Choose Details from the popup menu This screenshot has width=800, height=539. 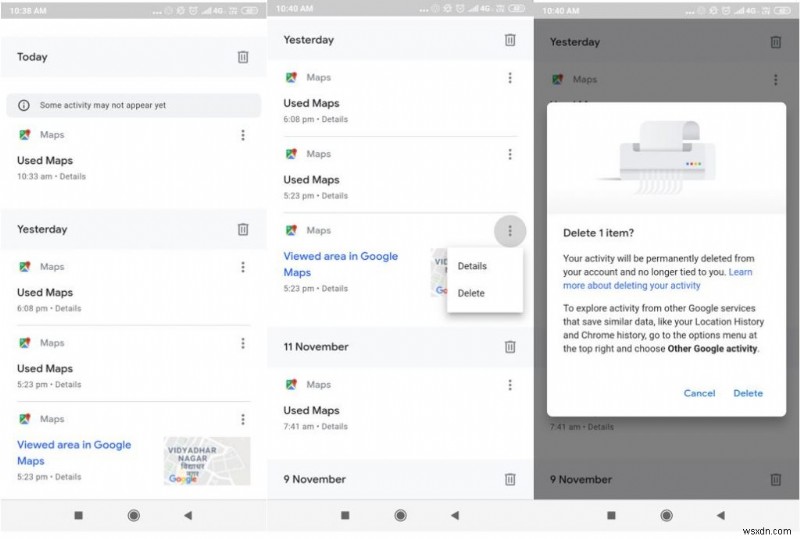pos(472,266)
